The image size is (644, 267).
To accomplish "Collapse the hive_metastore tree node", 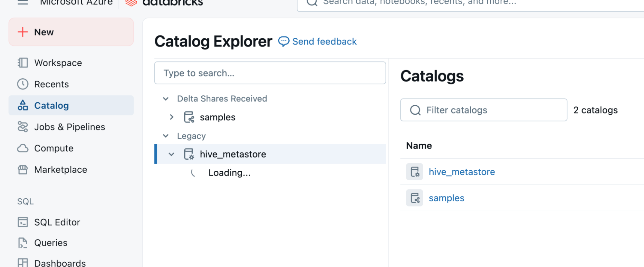I will pos(171,154).
